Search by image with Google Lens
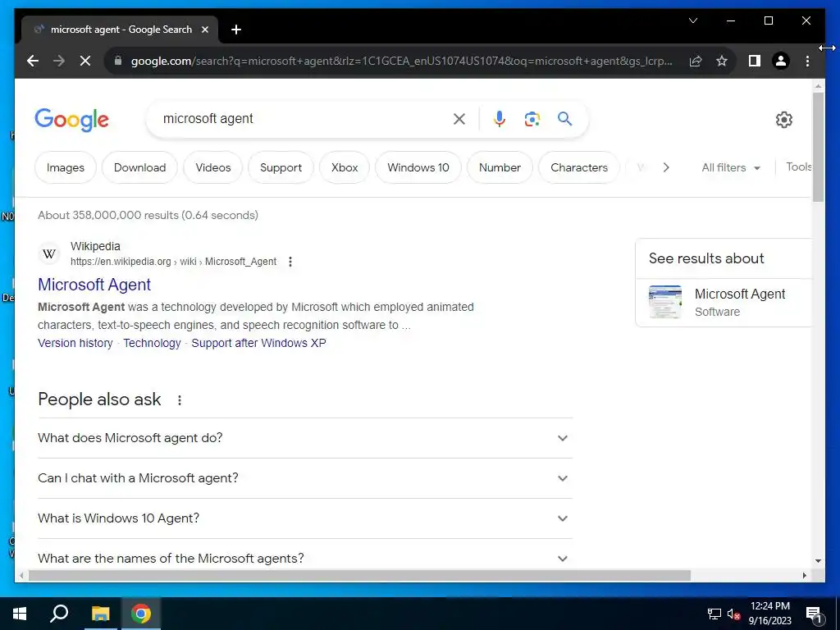The height and width of the screenshot is (630, 840). coord(532,119)
